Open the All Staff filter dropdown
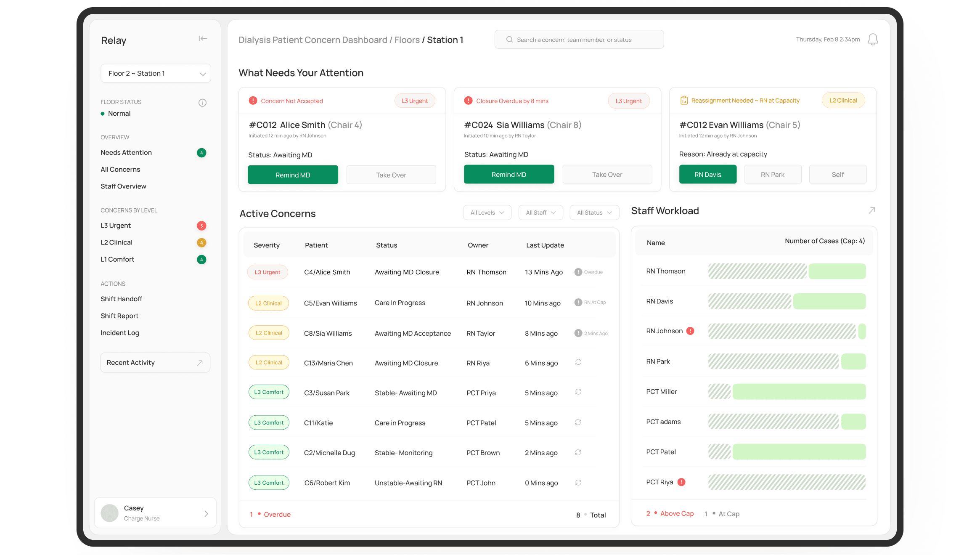 click(540, 212)
